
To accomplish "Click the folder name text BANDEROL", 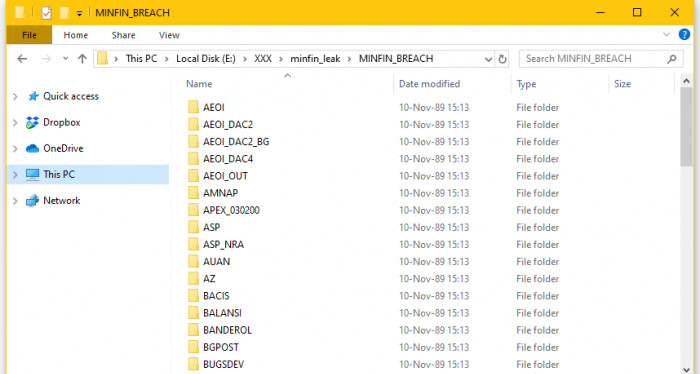I will (x=227, y=330).
